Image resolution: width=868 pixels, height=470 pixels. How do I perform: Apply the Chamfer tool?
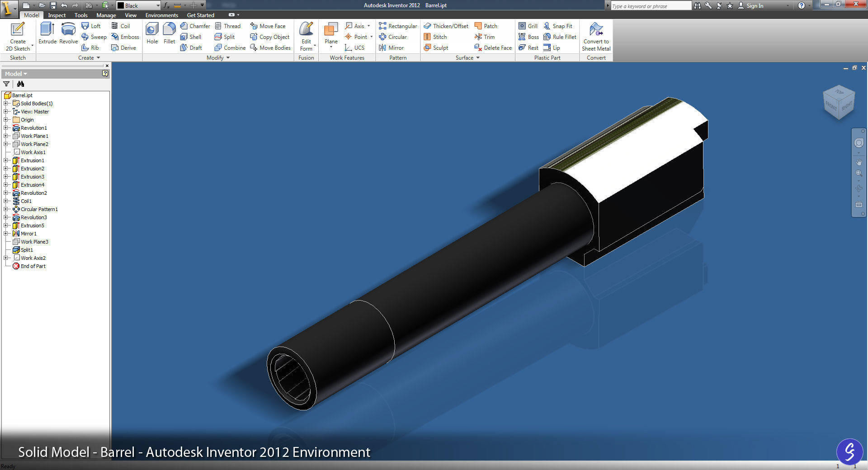click(x=195, y=26)
